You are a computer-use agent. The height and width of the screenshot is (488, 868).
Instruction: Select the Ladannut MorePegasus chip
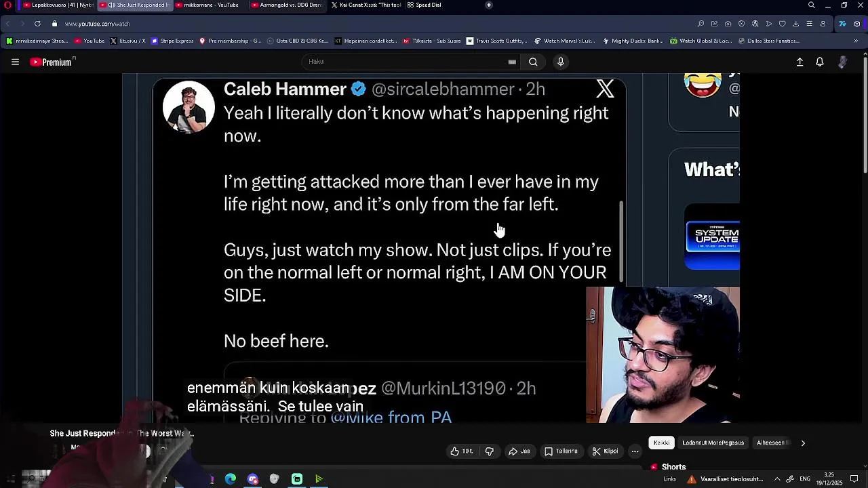click(713, 443)
